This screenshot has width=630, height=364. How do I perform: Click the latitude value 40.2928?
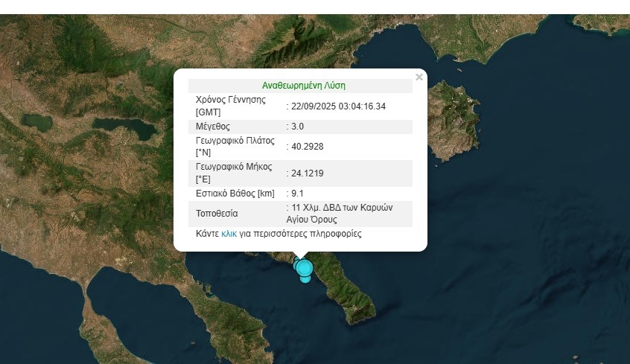tap(307, 147)
